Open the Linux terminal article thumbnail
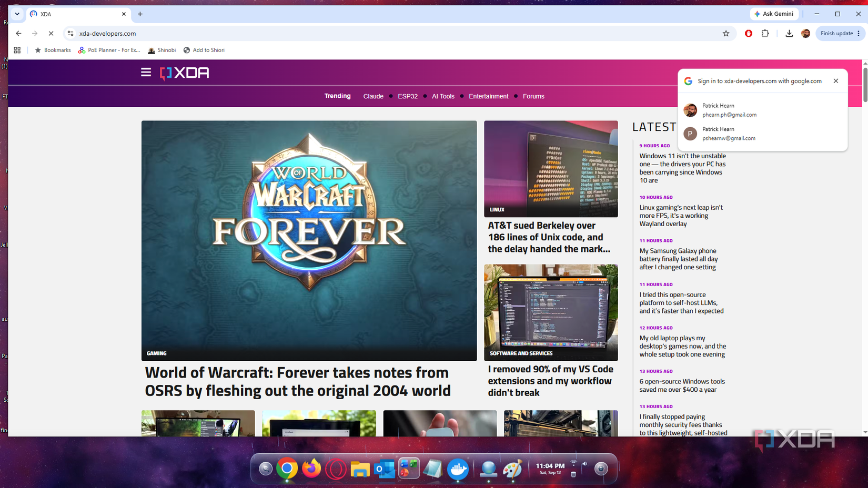The image size is (868, 488). pos(551,169)
